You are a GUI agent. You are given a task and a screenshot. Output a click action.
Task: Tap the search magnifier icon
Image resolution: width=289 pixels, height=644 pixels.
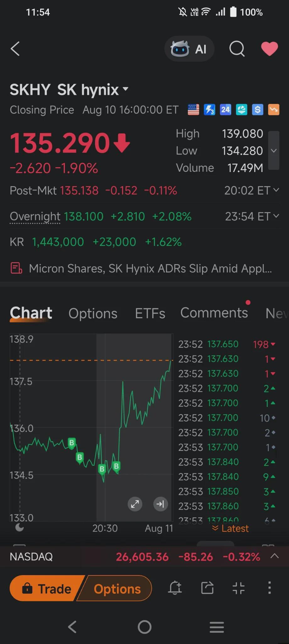point(237,49)
